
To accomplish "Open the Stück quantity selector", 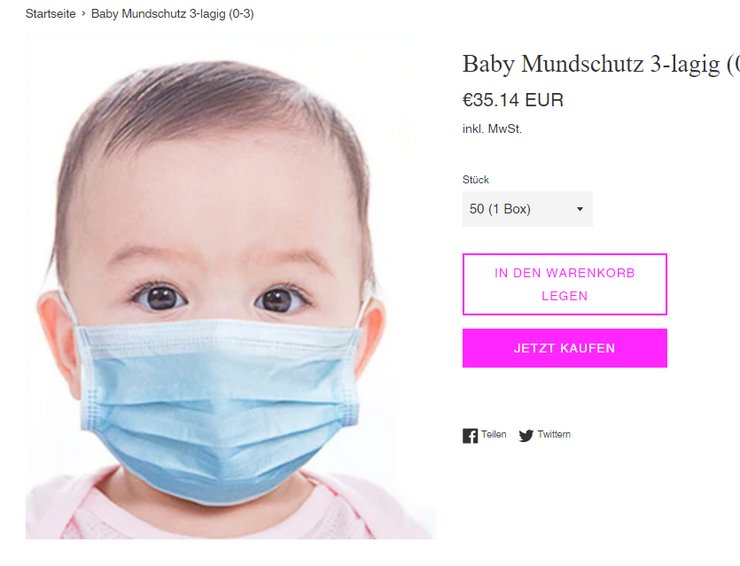I will [527, 209].
